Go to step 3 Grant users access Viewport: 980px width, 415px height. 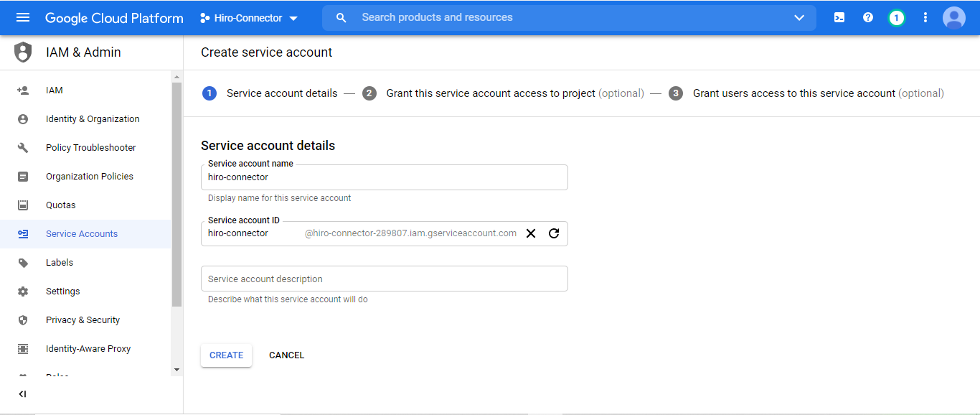tap(806, 93)
